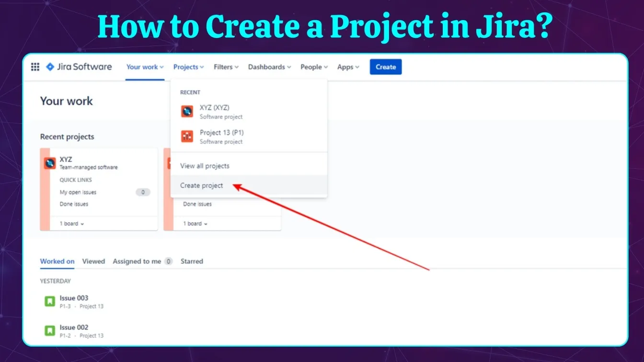Switch to the Worked on tab
The height and width of the screenshot is (362, 644).
click(57, 261)
